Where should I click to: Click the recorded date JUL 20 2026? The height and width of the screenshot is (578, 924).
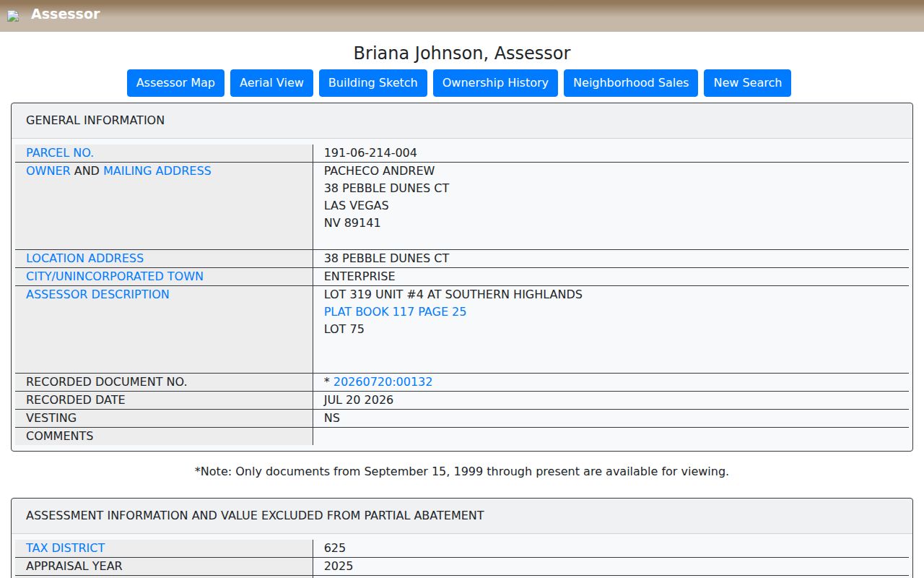tap(359, 400)
